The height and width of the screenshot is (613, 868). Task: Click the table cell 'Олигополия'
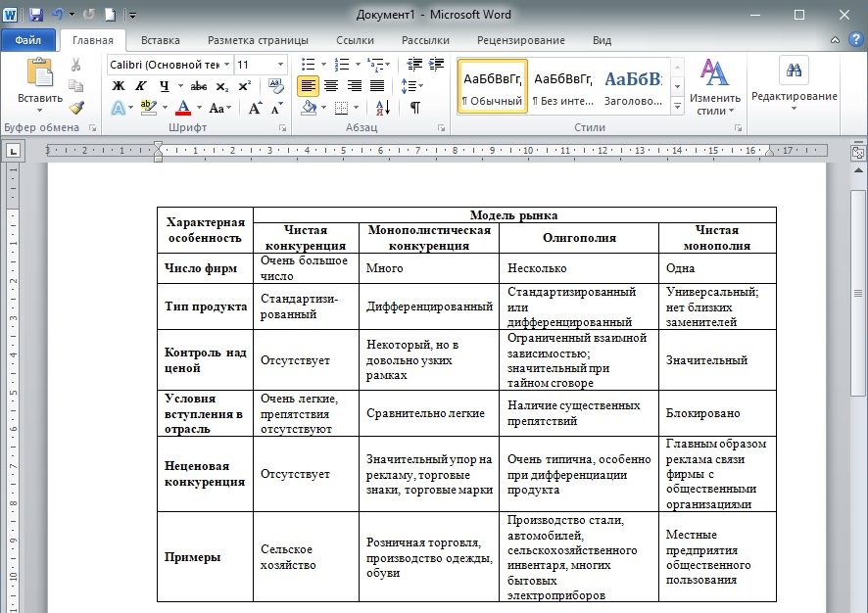point(579,238)
